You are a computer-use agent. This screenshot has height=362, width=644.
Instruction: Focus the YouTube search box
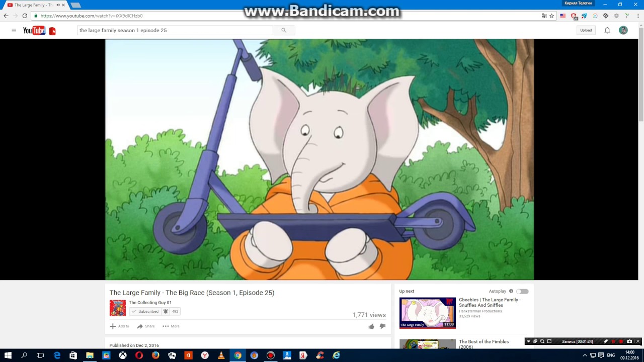175,30
